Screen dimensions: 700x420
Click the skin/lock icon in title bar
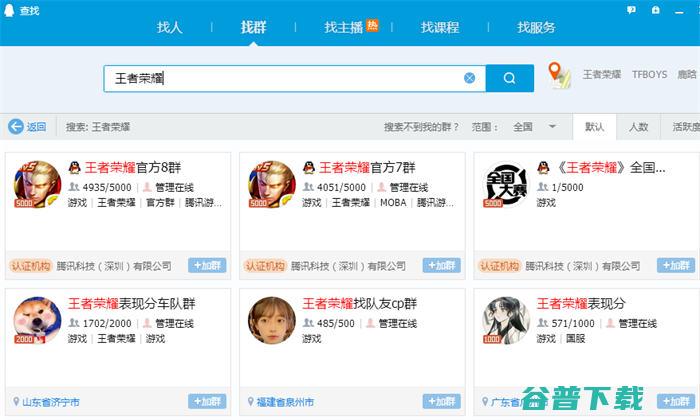coord(655,10)
